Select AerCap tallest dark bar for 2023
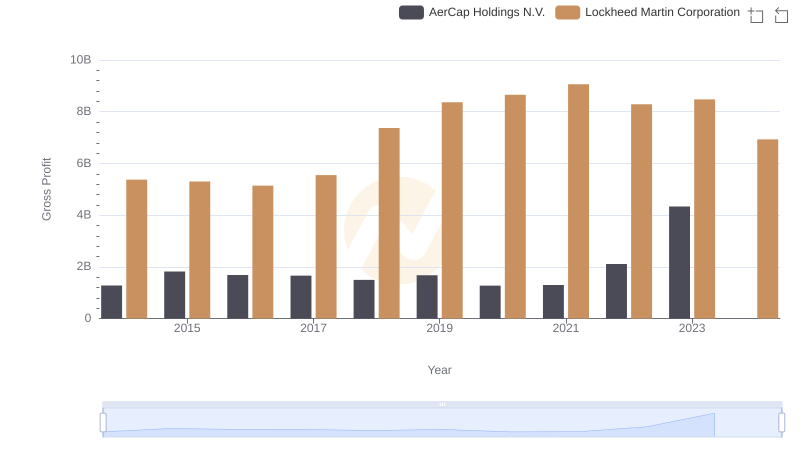This screenshot has width=800, height=461. [680, 262]
